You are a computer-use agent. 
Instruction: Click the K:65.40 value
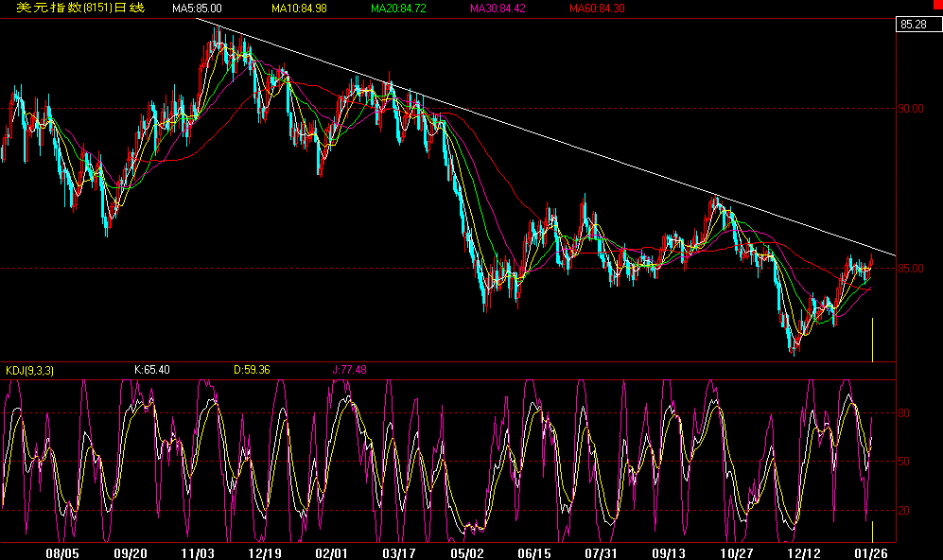151,370
